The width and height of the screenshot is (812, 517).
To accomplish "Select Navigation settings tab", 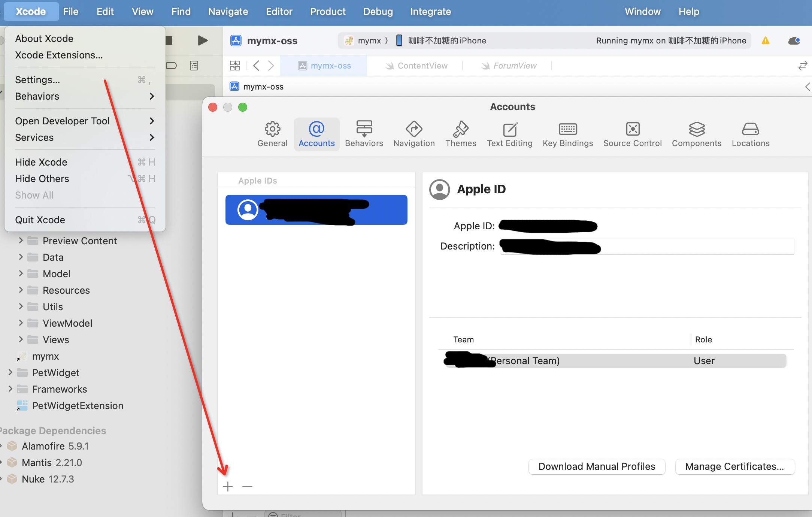I will [414, 133].
